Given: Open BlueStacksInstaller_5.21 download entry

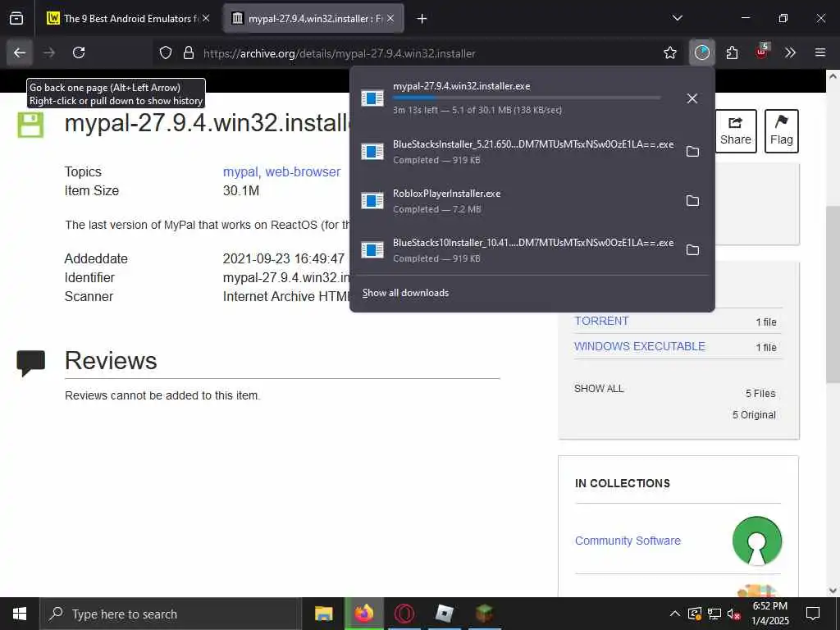Looking at the screenshot, I should pos(514,152).
